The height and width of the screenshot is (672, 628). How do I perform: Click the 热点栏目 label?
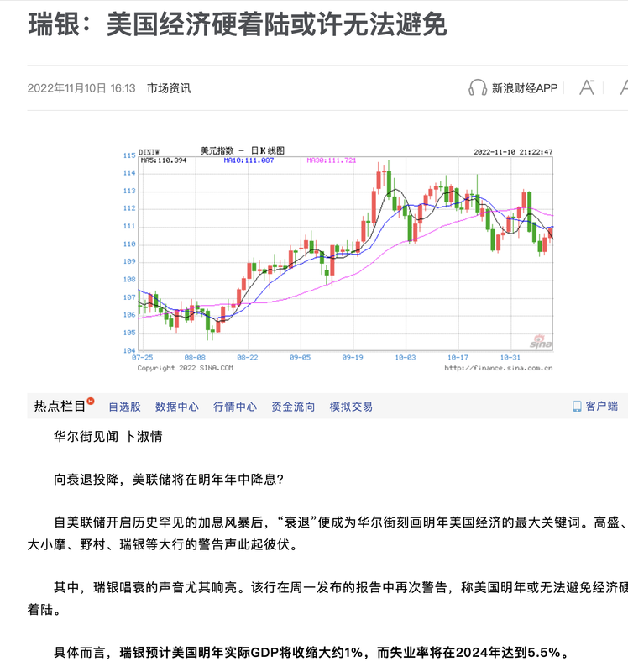click(x=60, y=406)
